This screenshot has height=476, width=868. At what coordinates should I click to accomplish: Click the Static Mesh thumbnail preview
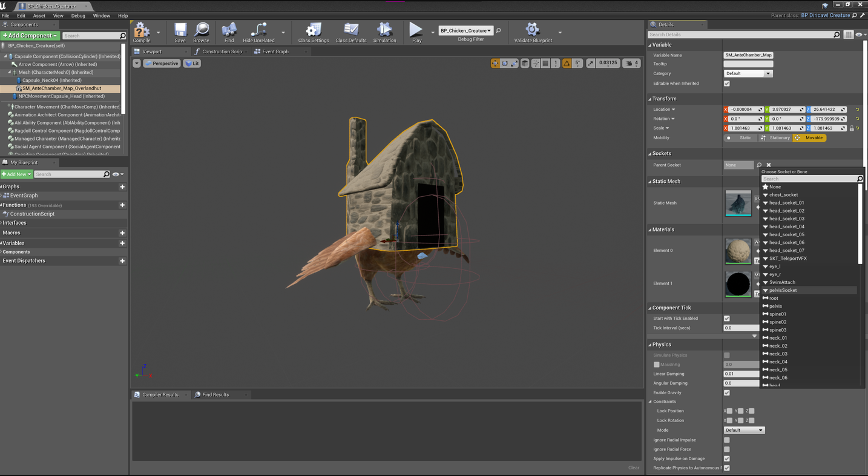738,203
